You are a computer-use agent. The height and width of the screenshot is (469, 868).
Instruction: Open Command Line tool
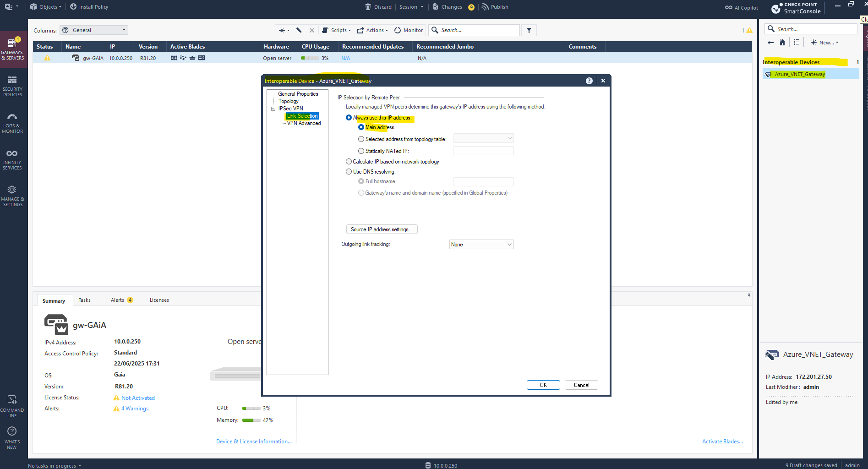(12, 406)
